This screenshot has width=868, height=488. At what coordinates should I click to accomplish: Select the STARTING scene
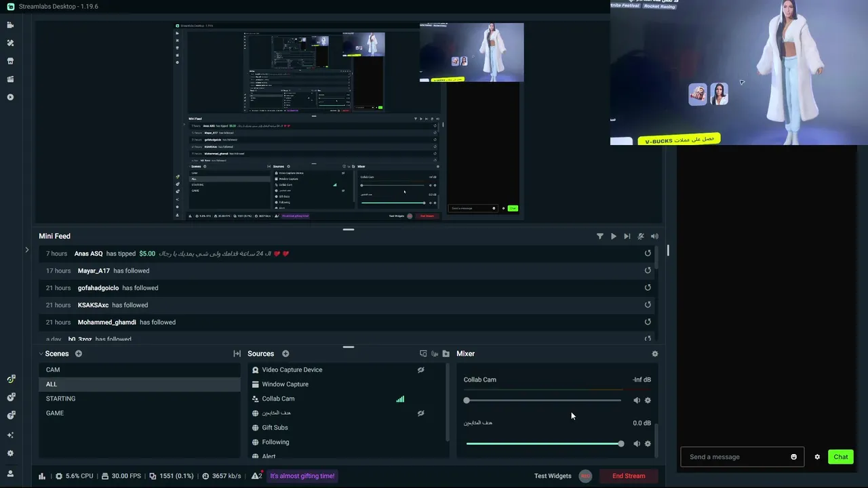(139, 399)
